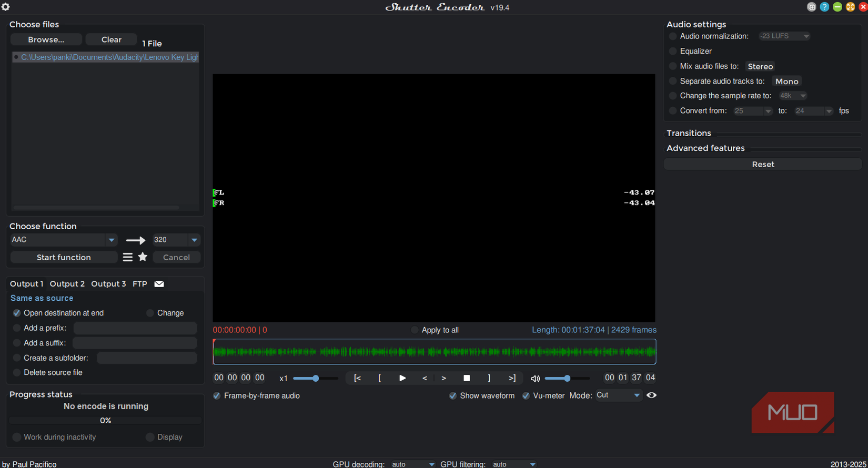The image size is (868, 468).
Task: Open the 320 bitrate dropdown
Action: tap(194, 240)
